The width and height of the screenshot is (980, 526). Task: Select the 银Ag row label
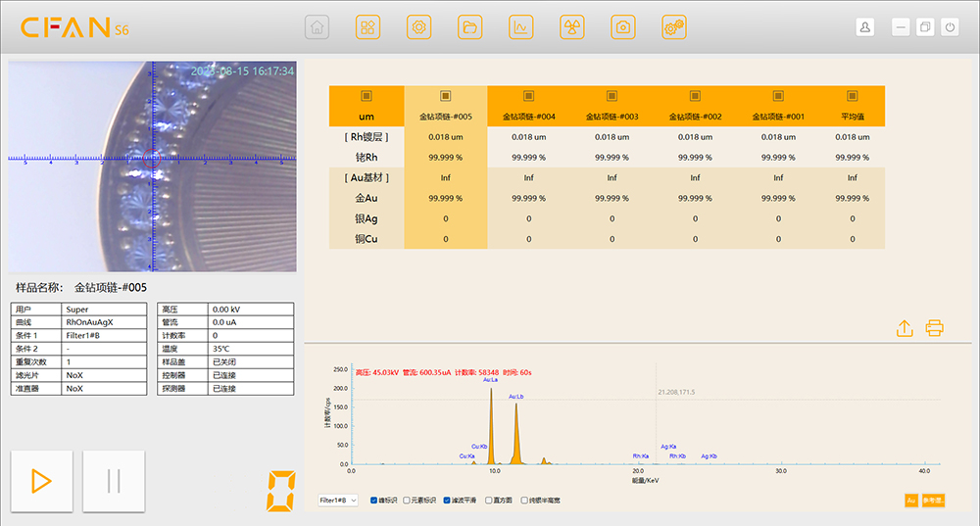tap(367, 218)
